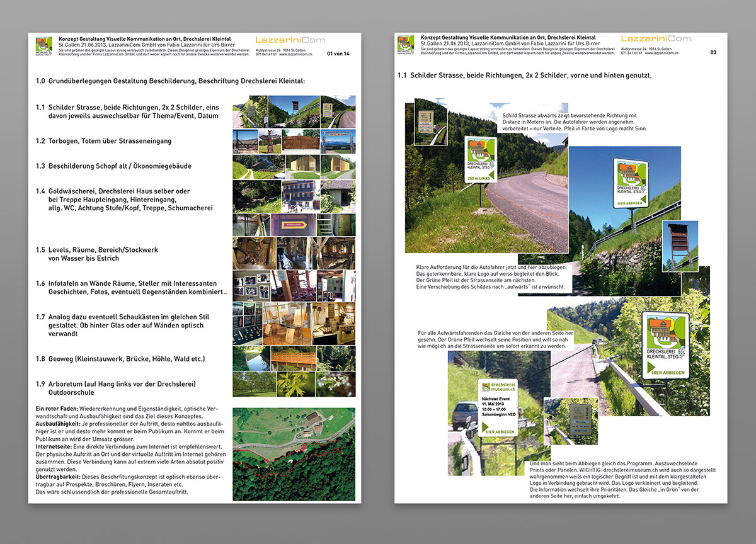Click item "1.7 Analog dazu eventuell Schaukästen"
This screenshot has height=544, width=756.
[x=122, y=317]
